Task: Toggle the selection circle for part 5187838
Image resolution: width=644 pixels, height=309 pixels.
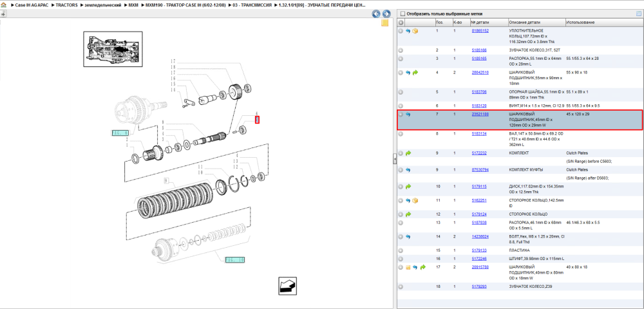Action: 401,223
